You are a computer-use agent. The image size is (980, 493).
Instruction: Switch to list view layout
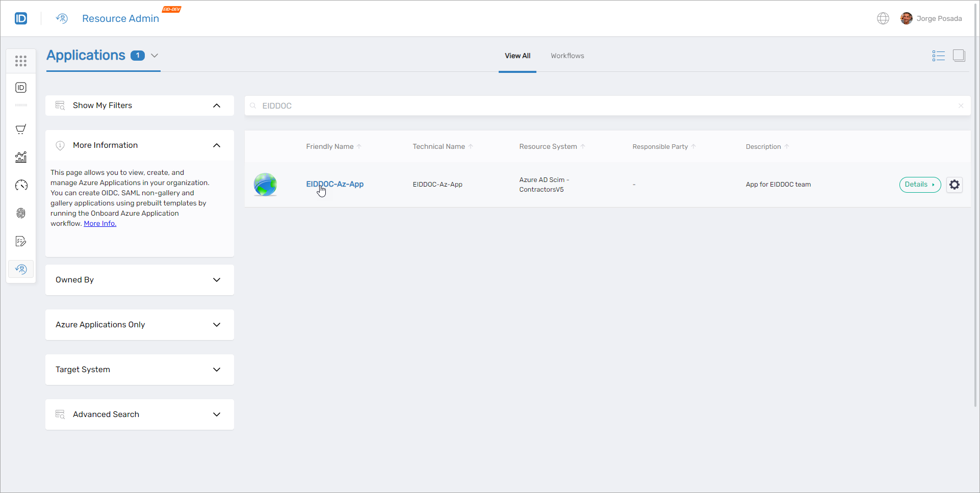point(938,56)
